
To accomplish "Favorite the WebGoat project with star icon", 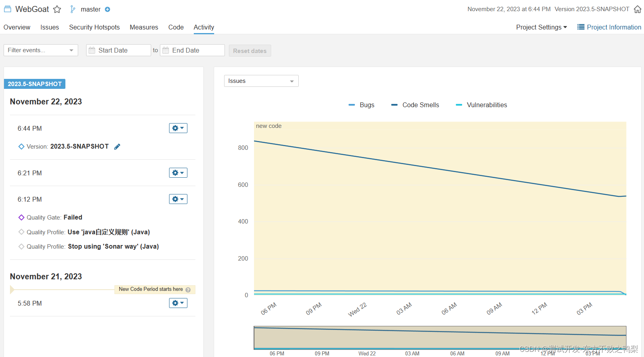I will pos(57,9).
